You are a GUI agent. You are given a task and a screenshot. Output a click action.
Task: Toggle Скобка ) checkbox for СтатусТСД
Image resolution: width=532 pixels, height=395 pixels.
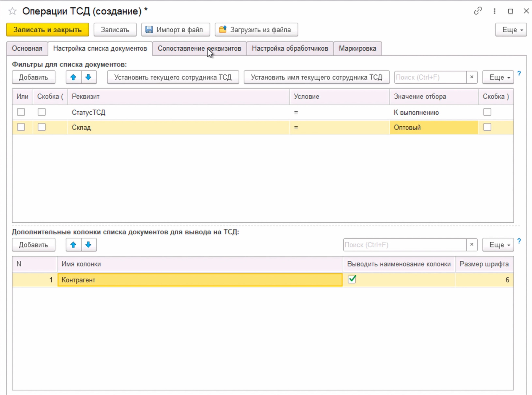pyautogui.click(x=487, y=112)
